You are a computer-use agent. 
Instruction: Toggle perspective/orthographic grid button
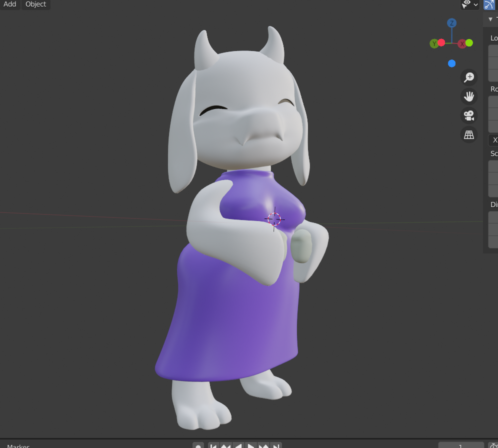tap(469, 134)
